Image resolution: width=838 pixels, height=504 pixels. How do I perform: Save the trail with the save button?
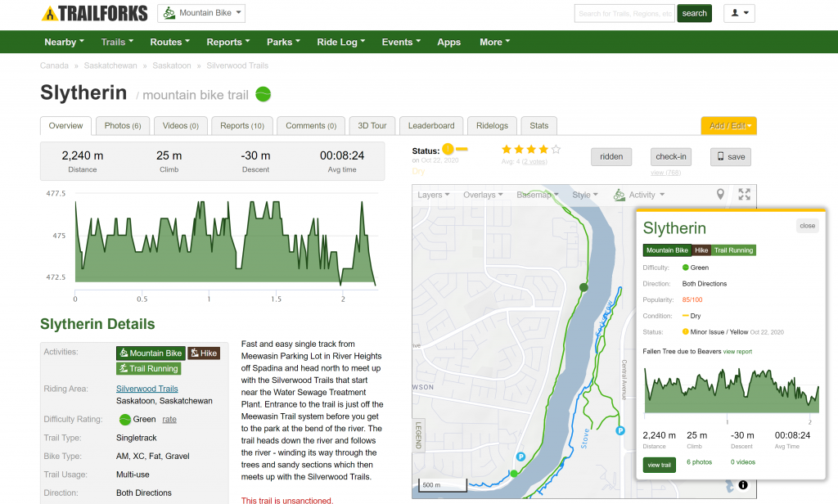[x=731, y=156]
